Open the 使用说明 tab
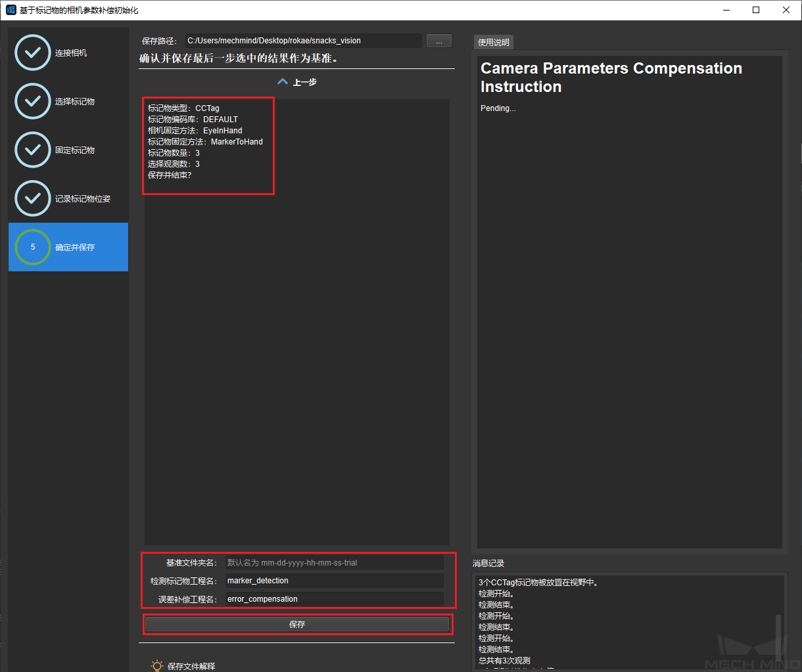This screenshot has width=802, height=672. [x=493, y=42]
